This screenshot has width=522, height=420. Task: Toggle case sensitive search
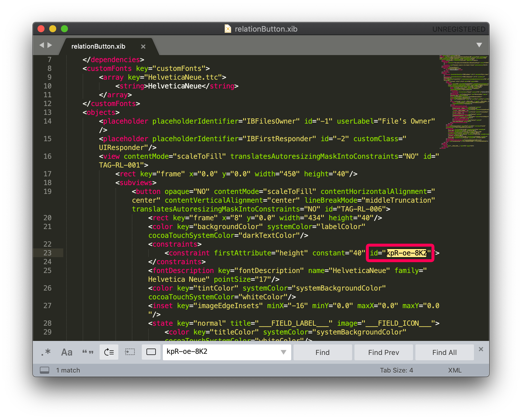click(x=66, y=352)
